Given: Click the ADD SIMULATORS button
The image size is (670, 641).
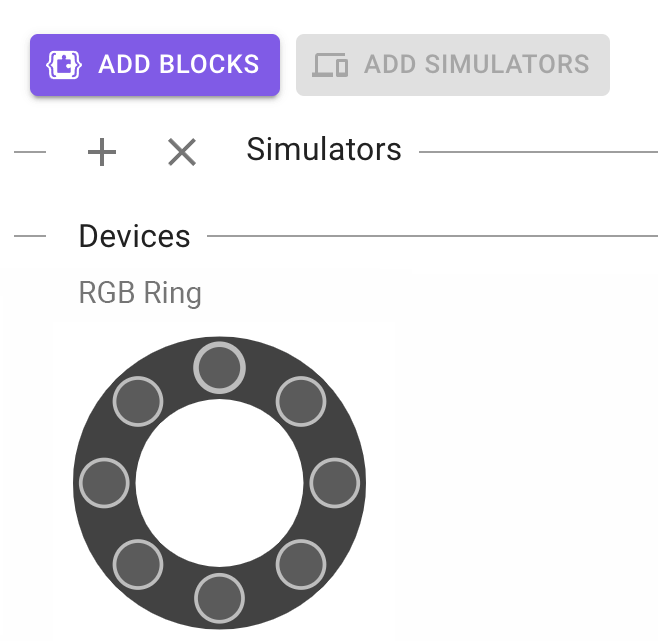Looking at the screenshot, I should click(x=452, y=65).
